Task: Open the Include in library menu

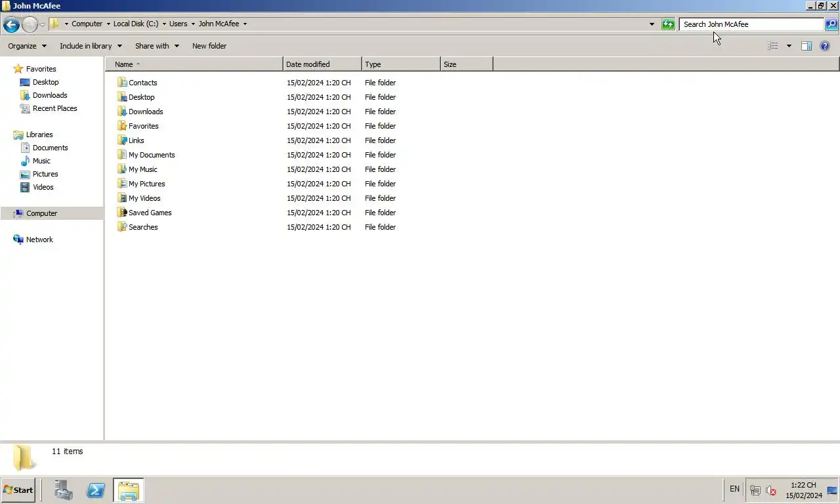Action: 91,46
